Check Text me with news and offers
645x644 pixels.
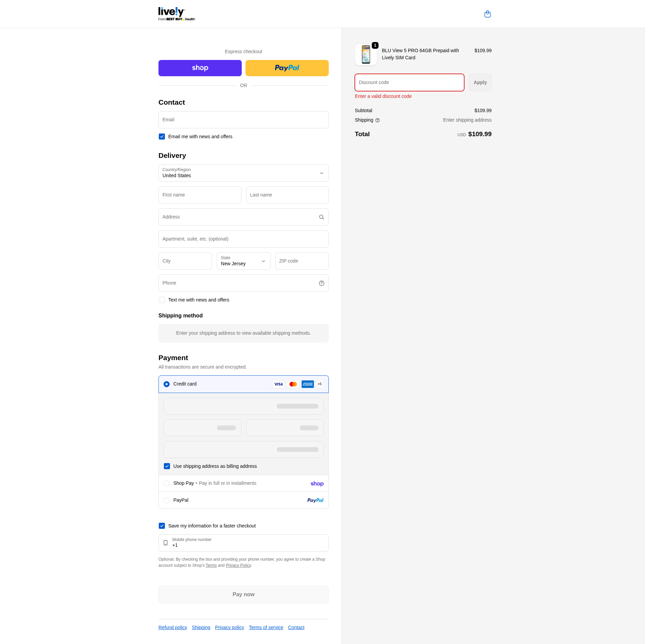[x=162, y=300]
